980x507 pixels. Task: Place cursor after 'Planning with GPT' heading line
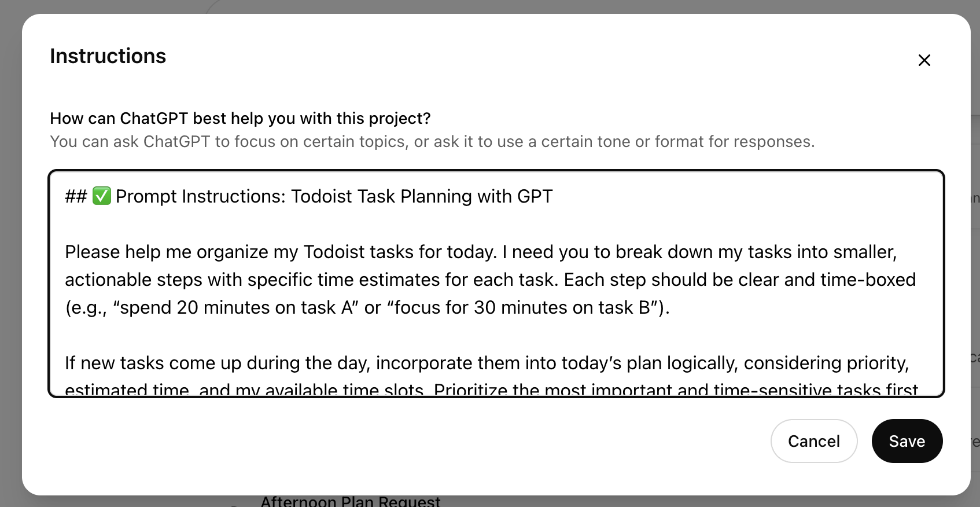tap(554, 196)
